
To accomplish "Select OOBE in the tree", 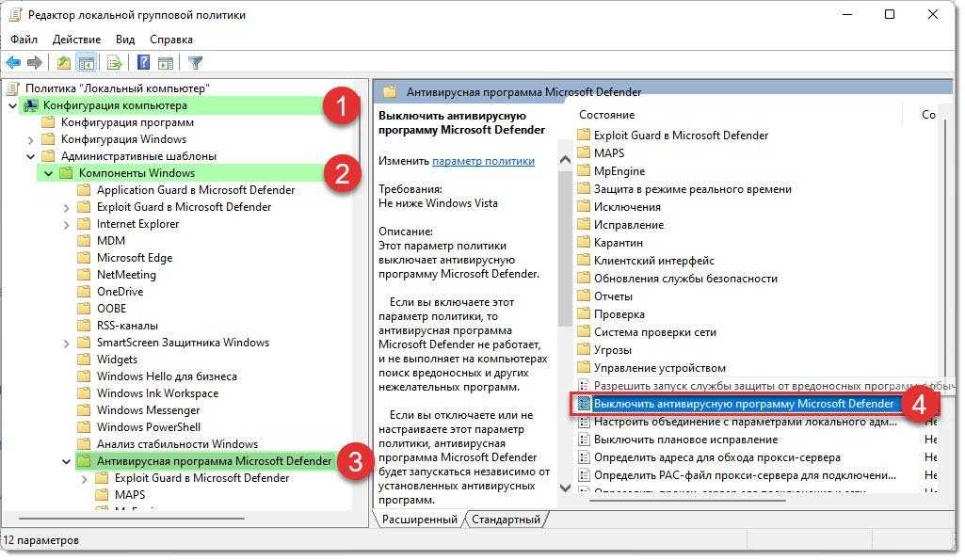I will click(111, 309).
